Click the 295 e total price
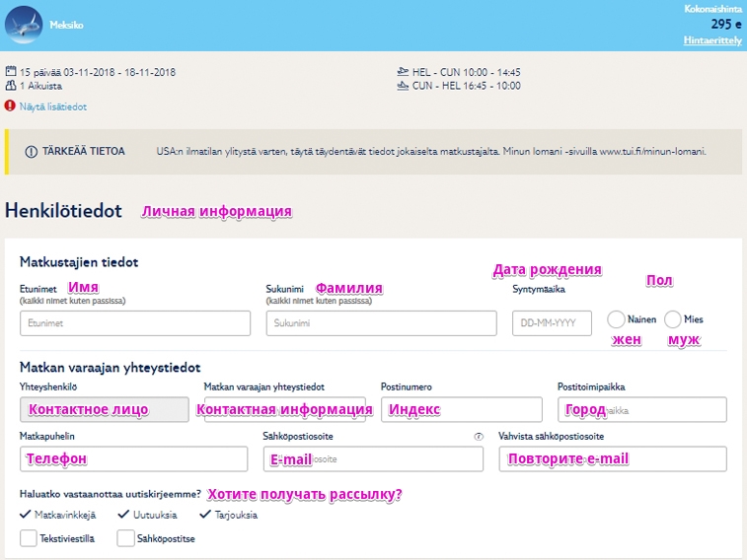Screen dimensions: 747x560 tap(726, 25)
